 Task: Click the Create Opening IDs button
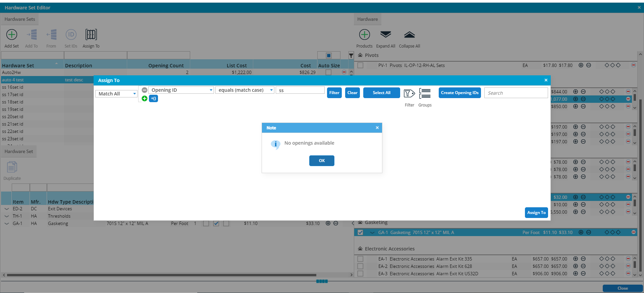(460, 93)
